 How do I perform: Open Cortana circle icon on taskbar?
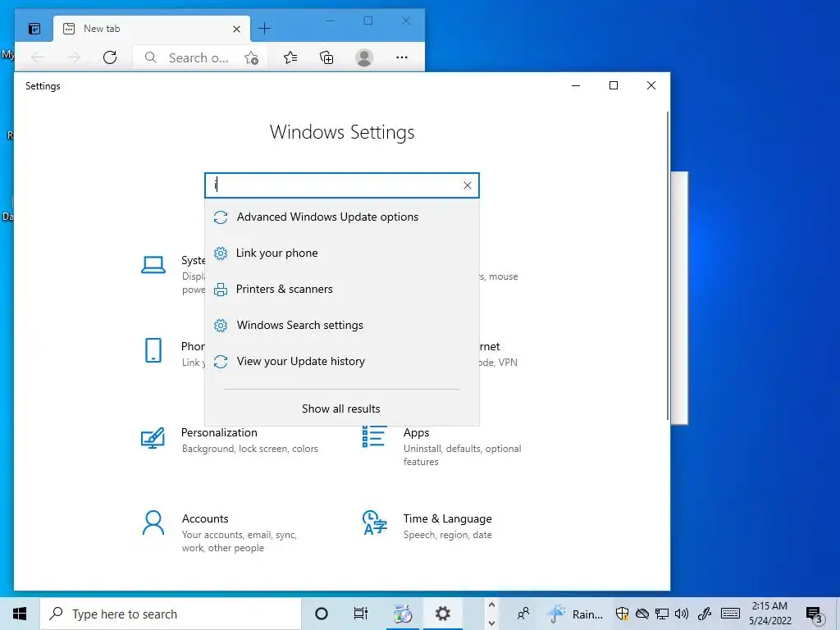point(322,614)
